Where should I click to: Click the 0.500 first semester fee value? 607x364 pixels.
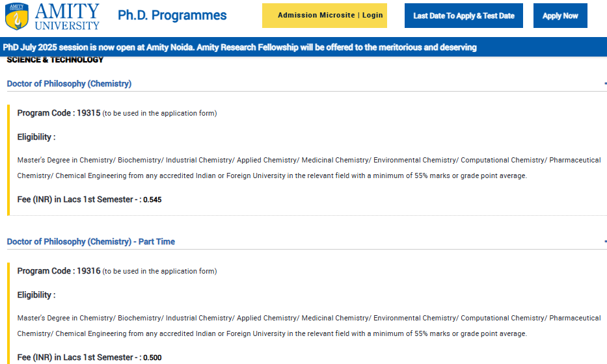152,358
